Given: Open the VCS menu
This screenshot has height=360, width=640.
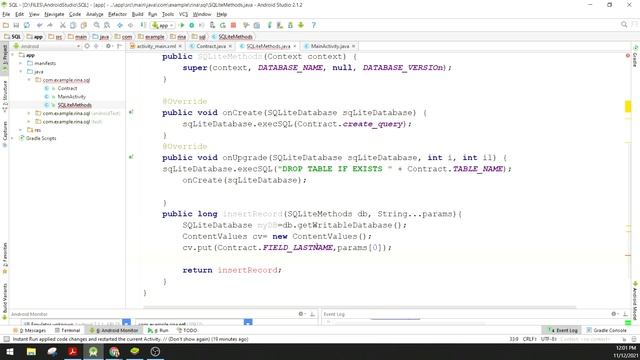Looking at the screenshot, I should tap(183, 14).
